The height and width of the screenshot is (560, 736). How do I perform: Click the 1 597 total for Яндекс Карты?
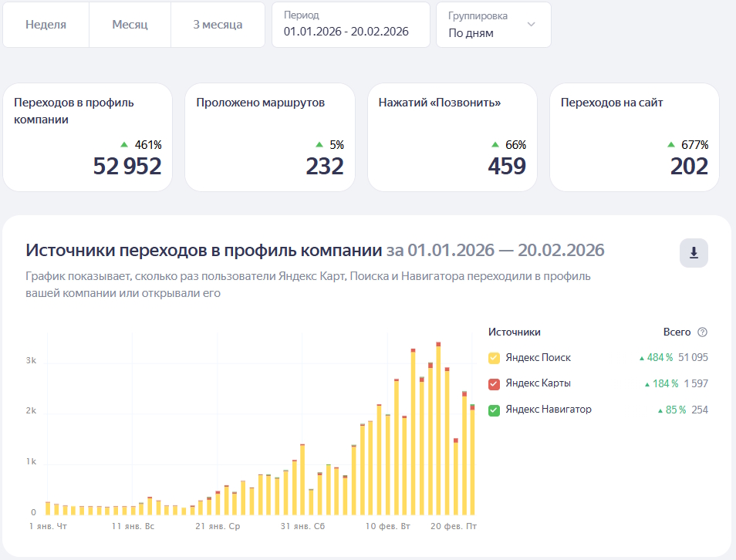pyautogui.click(x=696, y=384)
